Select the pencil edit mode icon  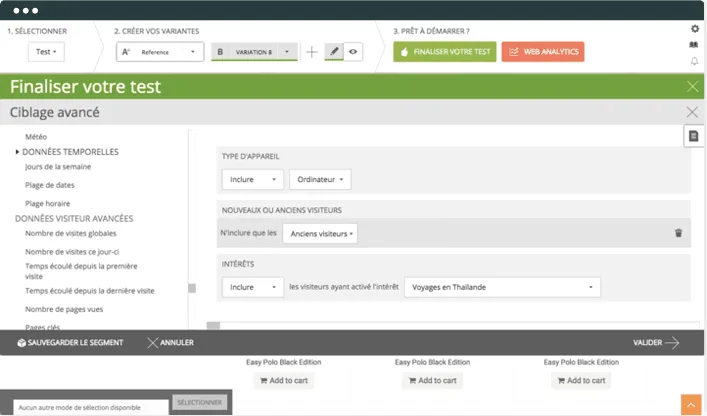pyautogui.click(x=334, y=51)
